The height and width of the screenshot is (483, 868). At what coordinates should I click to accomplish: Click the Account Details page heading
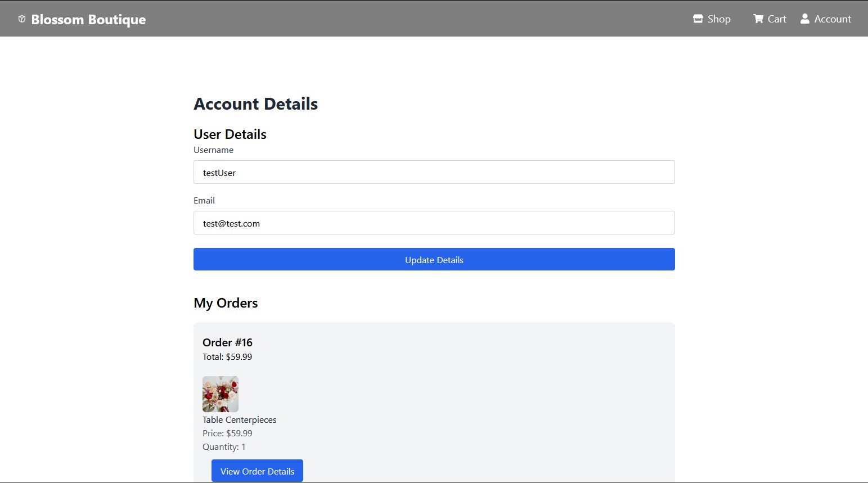click(x=255, y=104)
